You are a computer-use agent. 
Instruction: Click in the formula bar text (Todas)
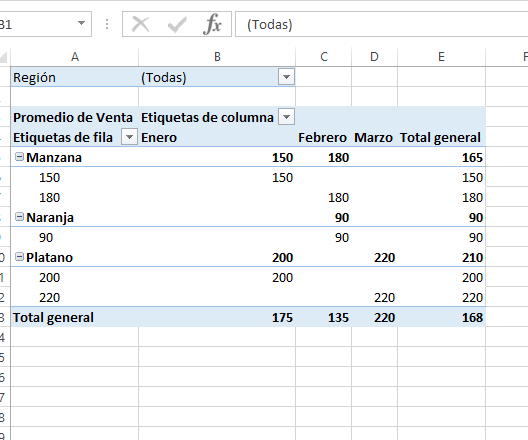[270, 25]
